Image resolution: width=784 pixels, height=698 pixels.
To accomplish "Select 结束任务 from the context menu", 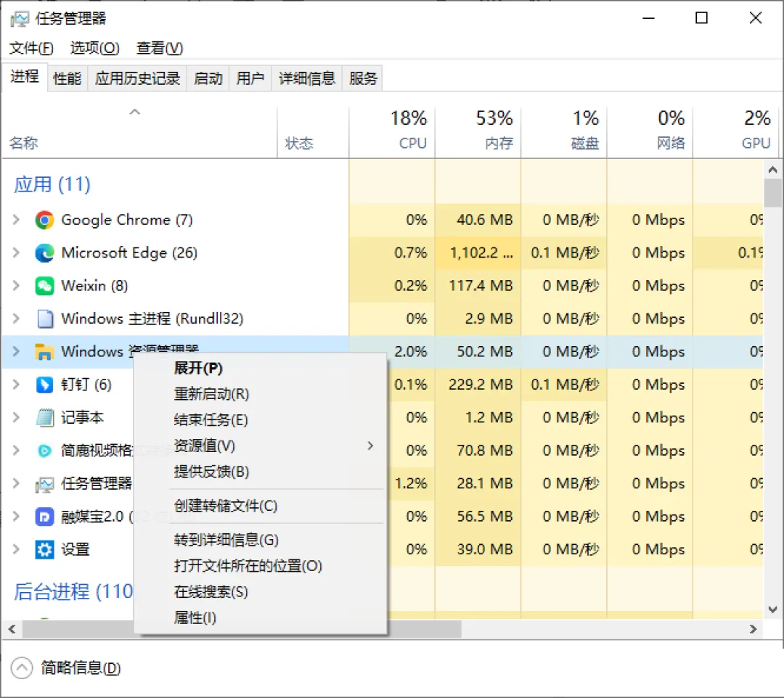I will (211, 419).
